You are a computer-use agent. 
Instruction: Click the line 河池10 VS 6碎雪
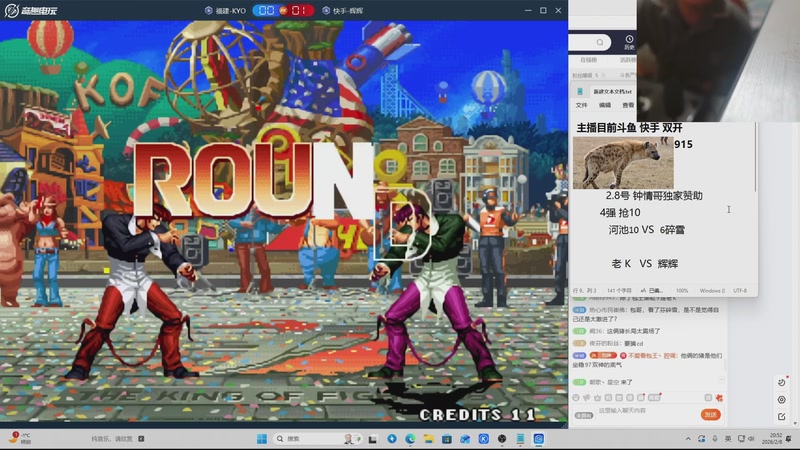point(646,230)
